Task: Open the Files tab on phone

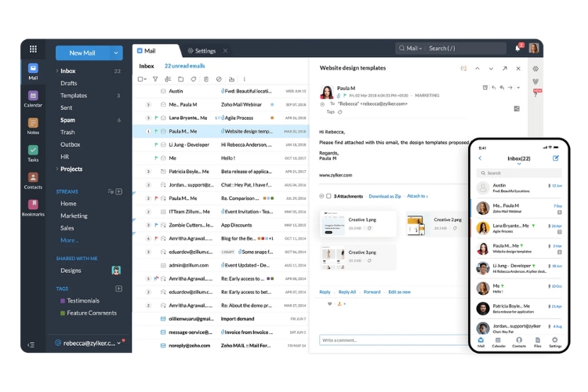Action: (537, 342)
